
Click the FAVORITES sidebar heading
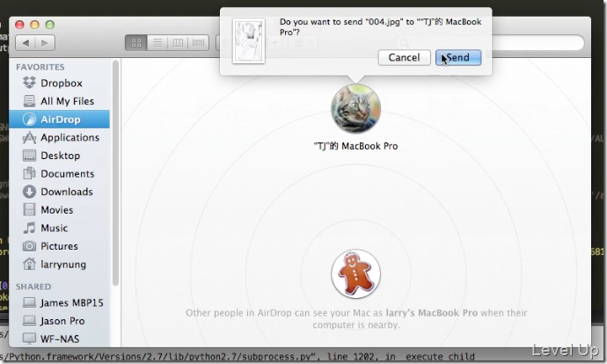point(40,67)
